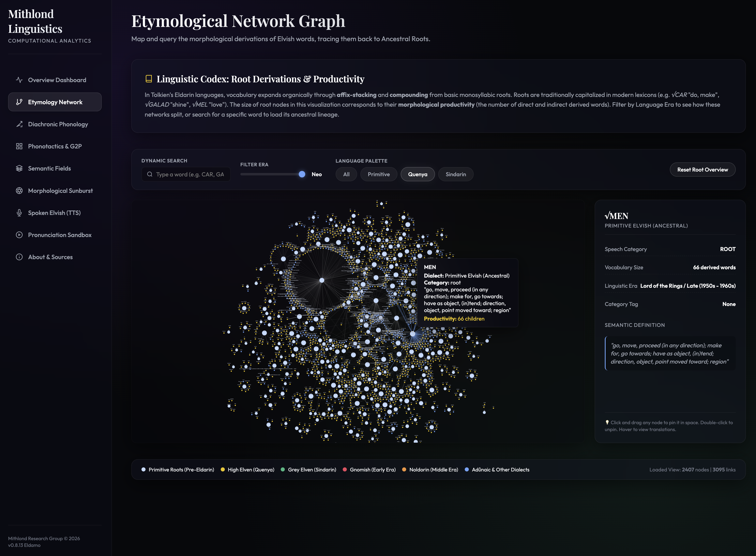Click the Reset Root Overview button
The height and width of the screenshot is (556, 756).
pos(702,170)
